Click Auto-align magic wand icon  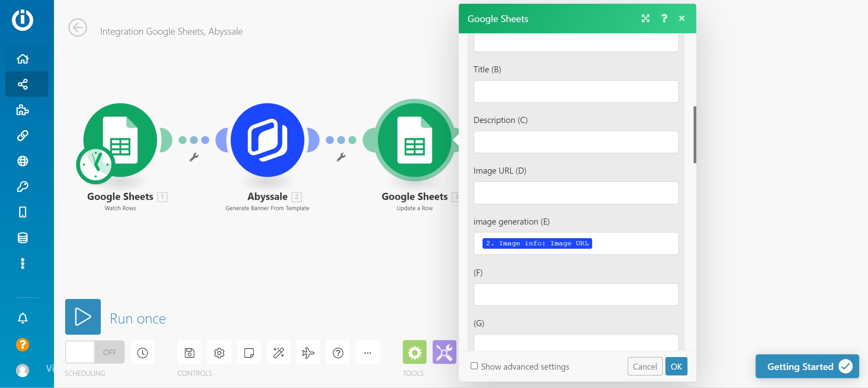279,353
